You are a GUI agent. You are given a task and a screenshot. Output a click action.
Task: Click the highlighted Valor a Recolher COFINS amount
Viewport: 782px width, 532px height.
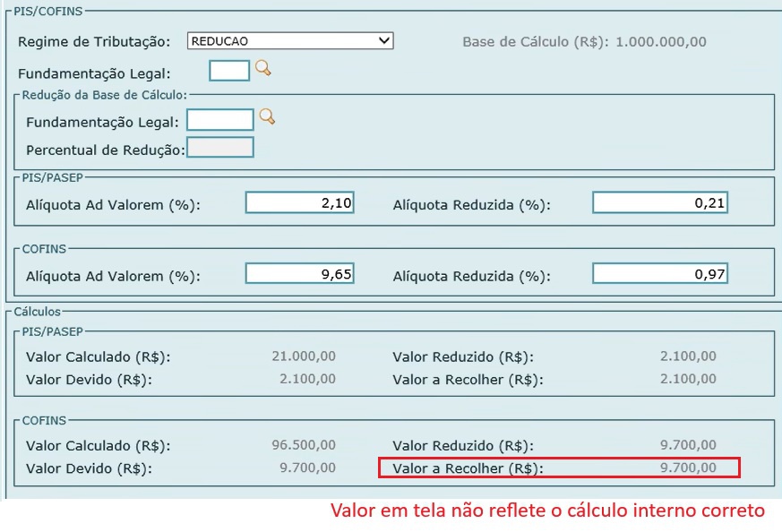click(x=689, y=467)
